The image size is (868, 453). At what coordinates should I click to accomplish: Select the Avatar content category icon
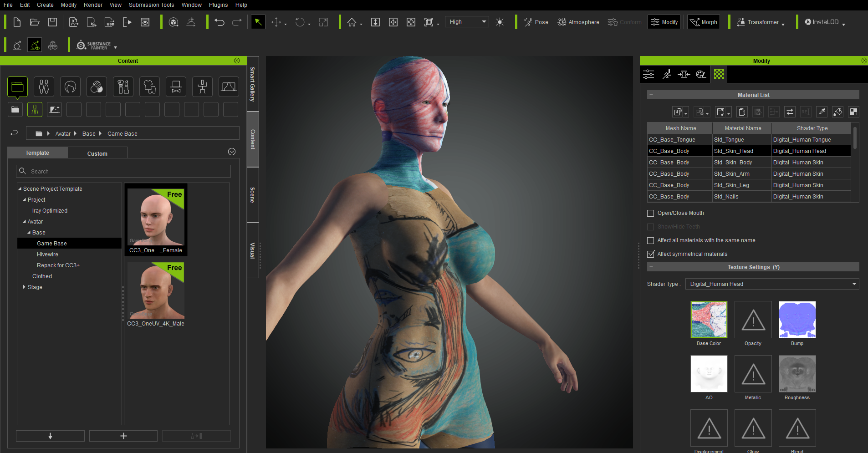point(44,87)
